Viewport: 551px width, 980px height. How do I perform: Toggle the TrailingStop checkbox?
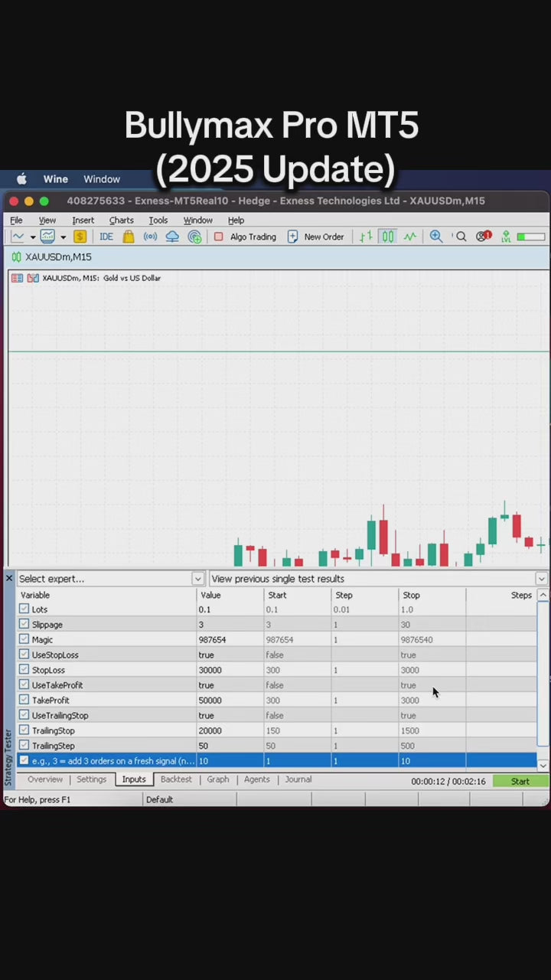pos(24,730)
